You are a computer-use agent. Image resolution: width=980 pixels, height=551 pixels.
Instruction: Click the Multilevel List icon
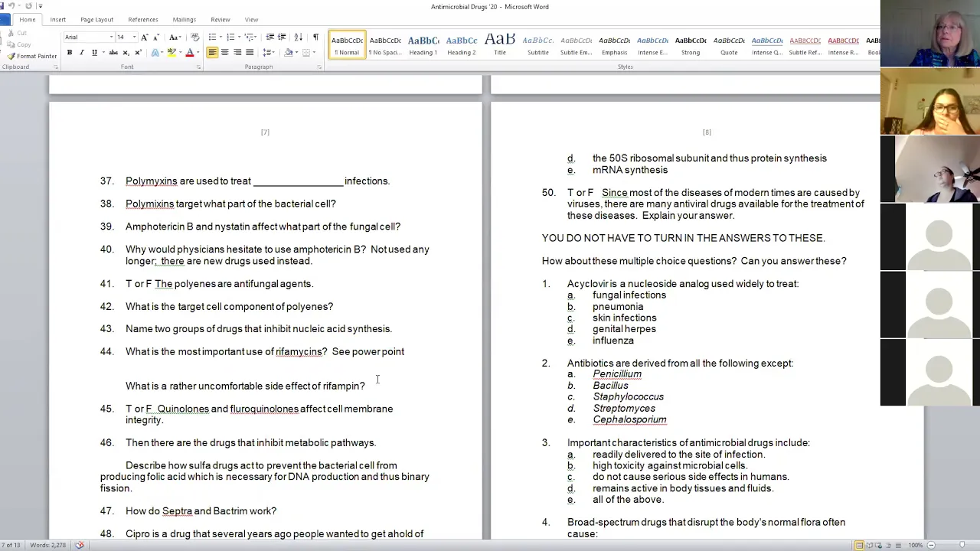click(249, 37)
